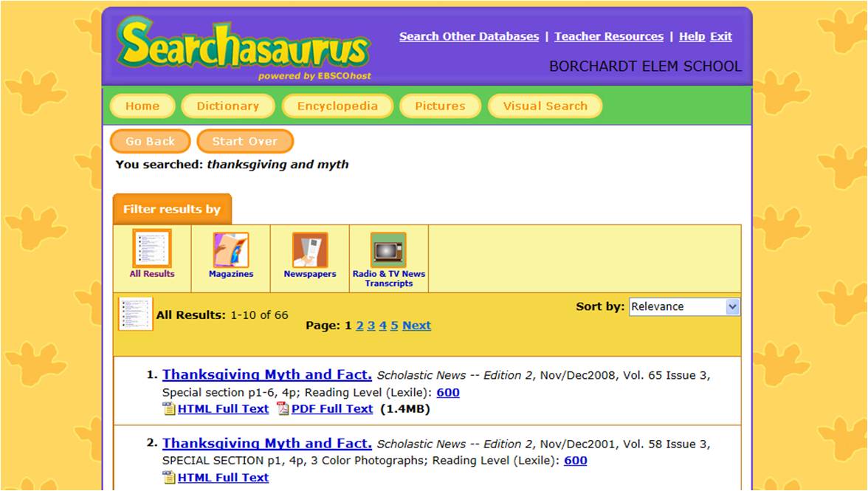
Task: Open the Teacher Resources link
Action: (609, 36)
